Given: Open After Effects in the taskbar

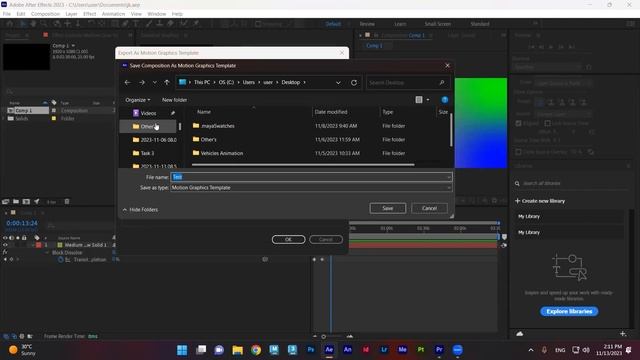Looking at the screenshot, I should click(x=329, y=350).
